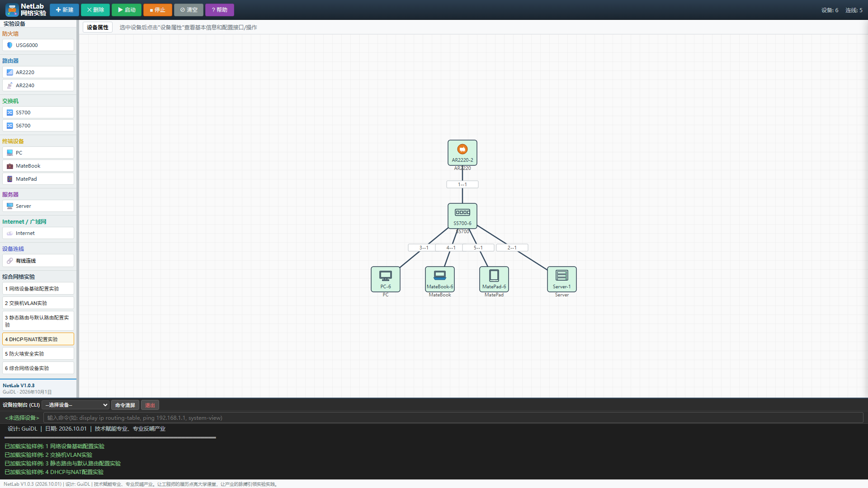Pick the S5700 switch from device list

[x=38, y=113]
